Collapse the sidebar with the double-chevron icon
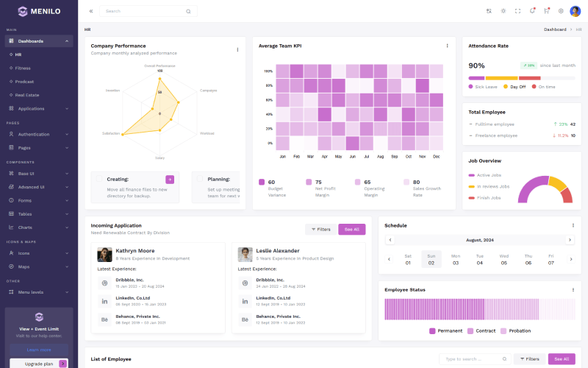 click(x=91, y=11)
